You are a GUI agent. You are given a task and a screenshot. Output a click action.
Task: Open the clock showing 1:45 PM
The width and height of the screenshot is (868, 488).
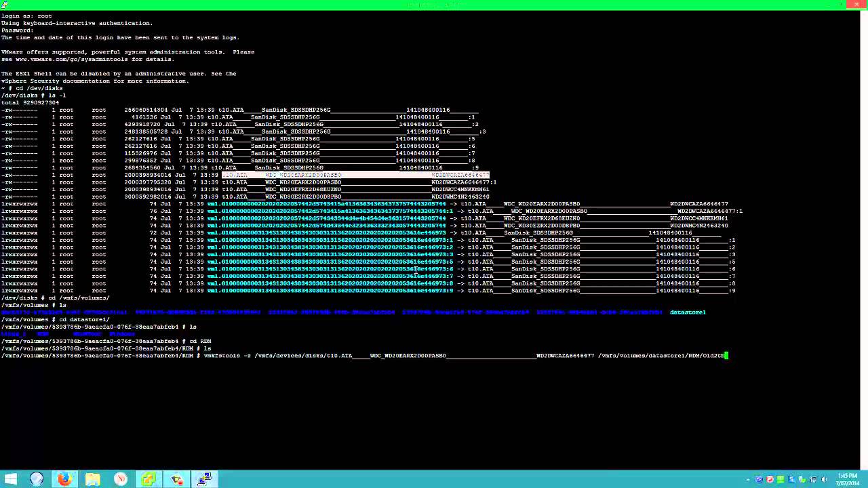pyautogui.click(x=848, y=479)
